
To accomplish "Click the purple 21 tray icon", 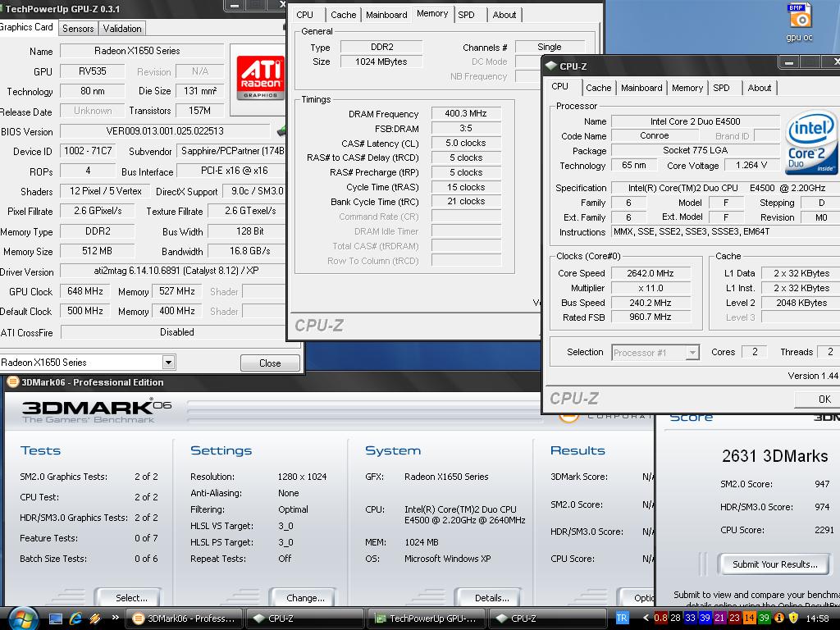I will (719, 619).
